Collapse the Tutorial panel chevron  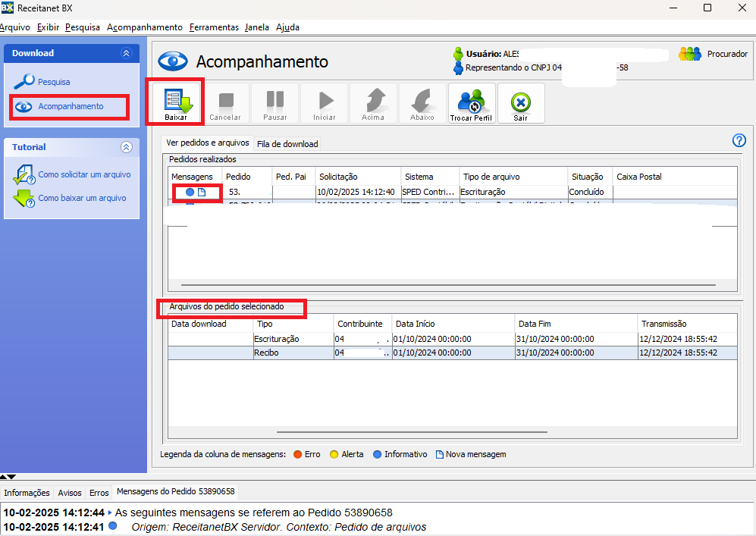coord(127,147)
